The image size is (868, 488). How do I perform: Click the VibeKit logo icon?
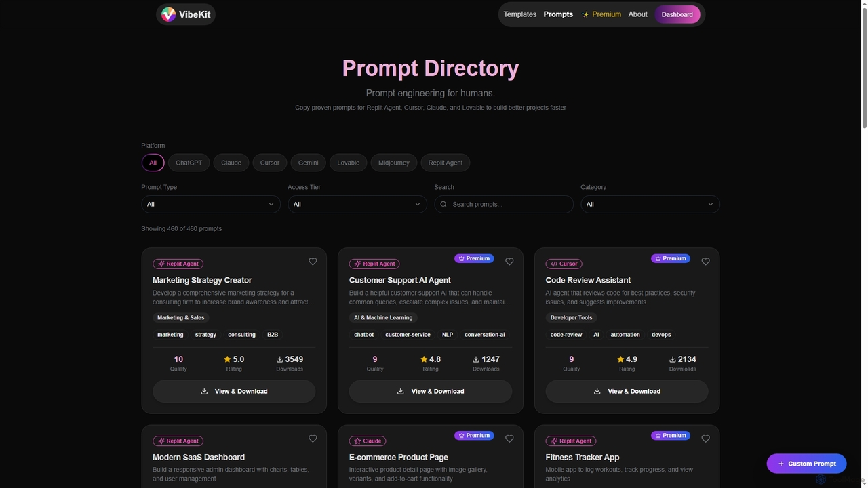(168, 14)
